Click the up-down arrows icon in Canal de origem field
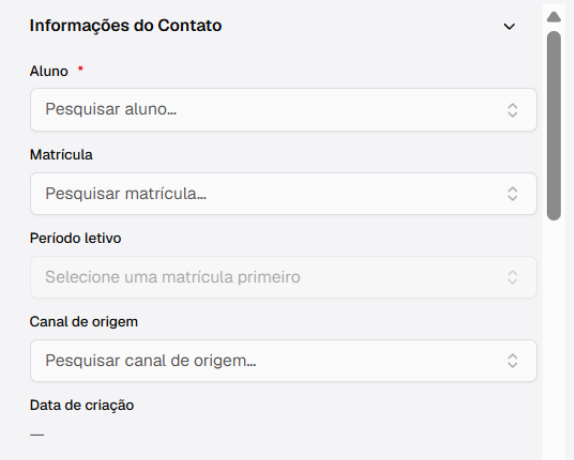The image size is (574, 460). (512, 361)
